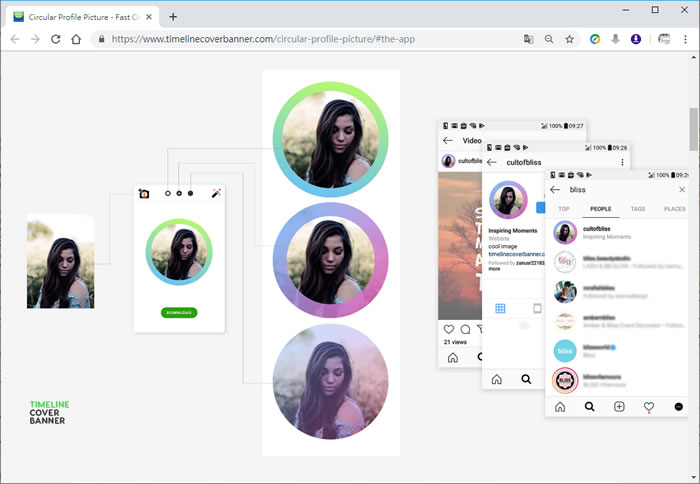Click the Timeline Cover Banner logo

point(49,412)
